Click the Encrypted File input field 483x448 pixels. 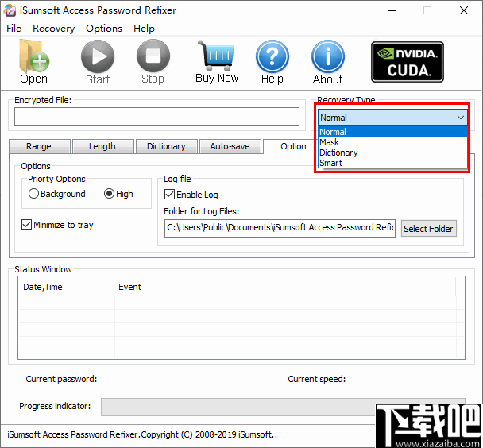pyautogui.click(x=156, y=117)
